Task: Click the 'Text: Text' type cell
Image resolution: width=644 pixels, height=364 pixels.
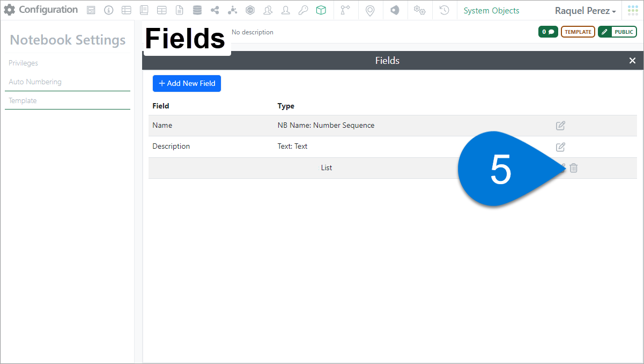Action: pos(292,146)
